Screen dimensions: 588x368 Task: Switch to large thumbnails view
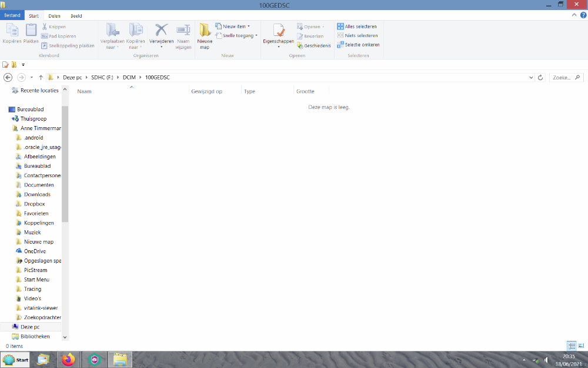click(581, 346)
